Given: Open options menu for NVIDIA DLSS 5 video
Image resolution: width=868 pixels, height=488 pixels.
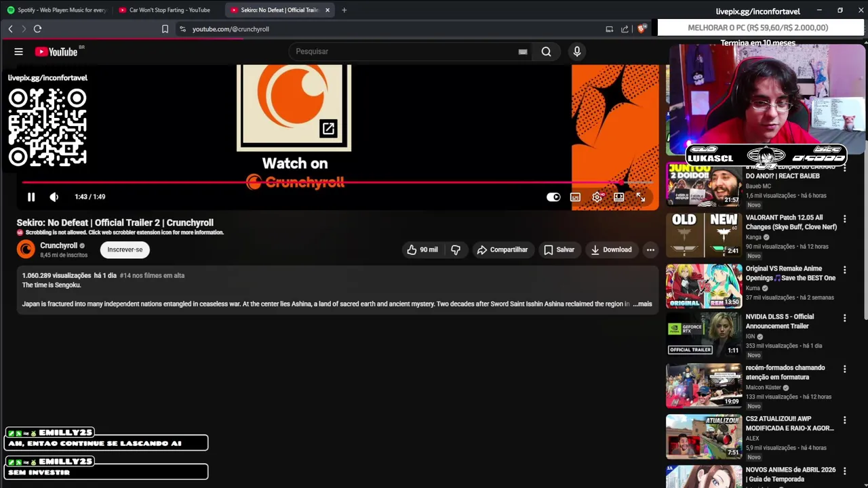Looking at the screenshot, I should click(844, 318).
